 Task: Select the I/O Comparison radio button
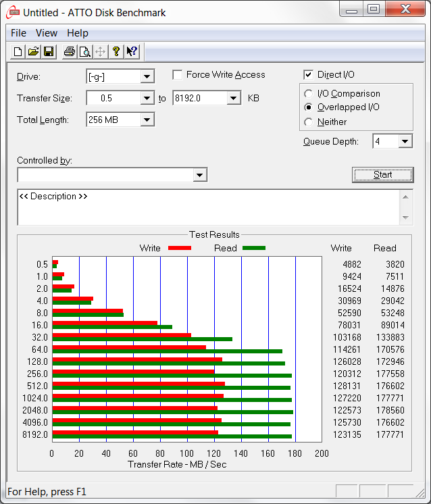(x=309, y=94)
